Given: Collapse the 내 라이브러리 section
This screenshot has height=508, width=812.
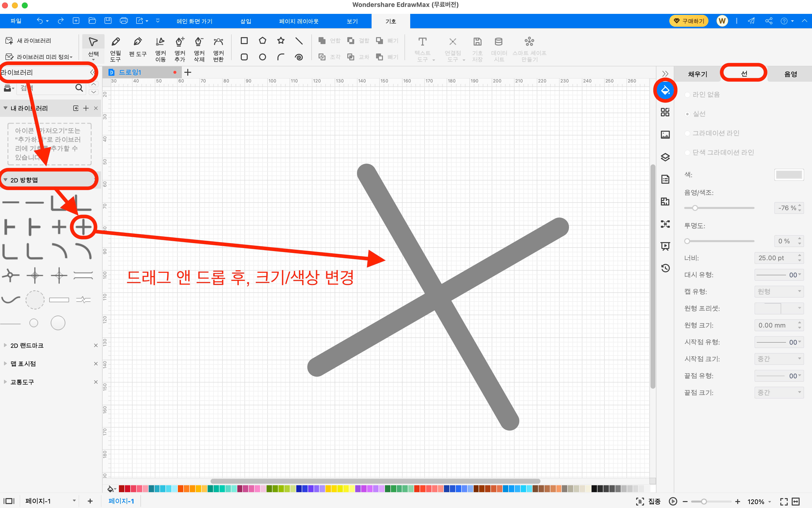Looking at the screenshot, I should [x=5, y=108].
